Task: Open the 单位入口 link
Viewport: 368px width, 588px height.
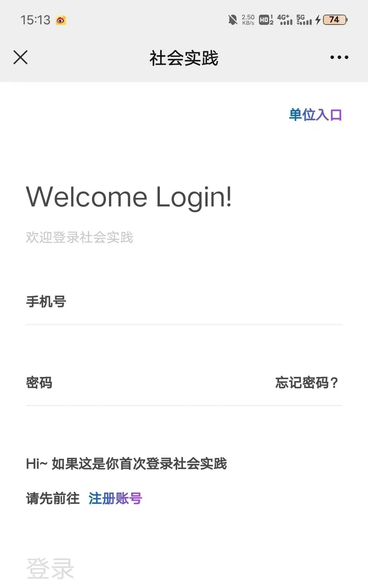Action: pyautogui.click(x=315, y=115)
